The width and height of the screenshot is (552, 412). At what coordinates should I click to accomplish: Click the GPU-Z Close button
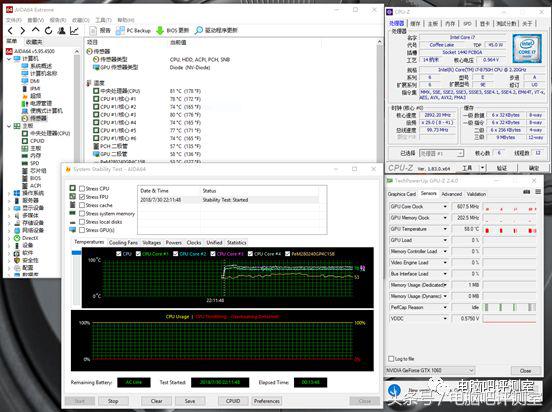coord(525,370)
